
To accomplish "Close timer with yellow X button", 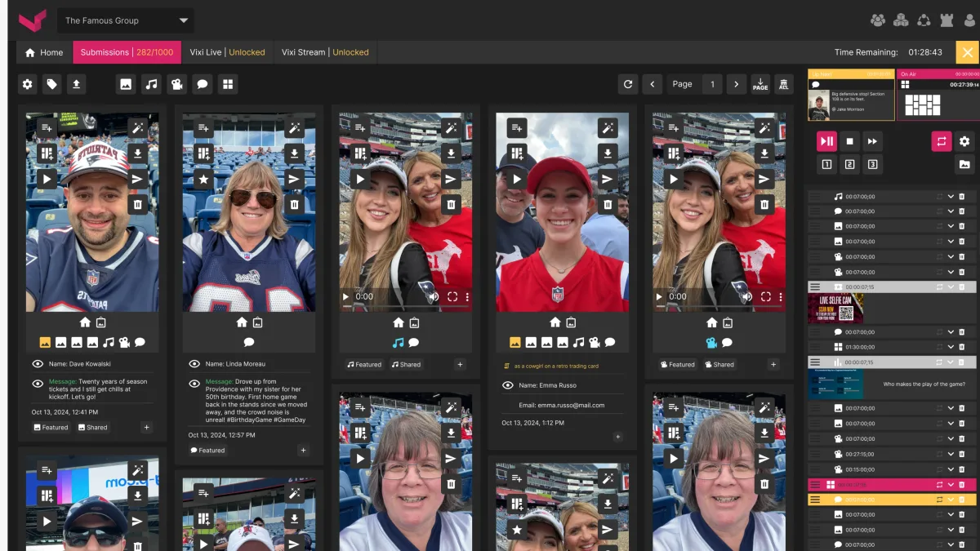I will point(968,52).
